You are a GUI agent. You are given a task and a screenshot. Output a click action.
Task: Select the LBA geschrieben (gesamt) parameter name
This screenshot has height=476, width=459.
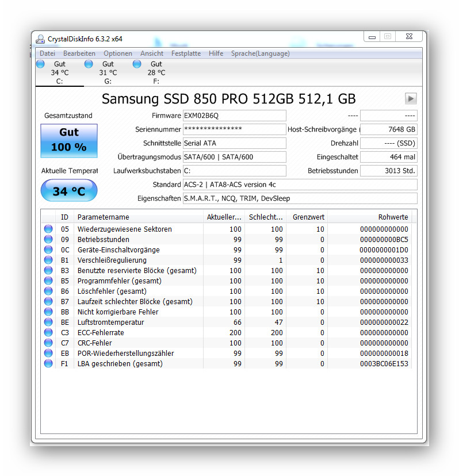click(120, 364)
